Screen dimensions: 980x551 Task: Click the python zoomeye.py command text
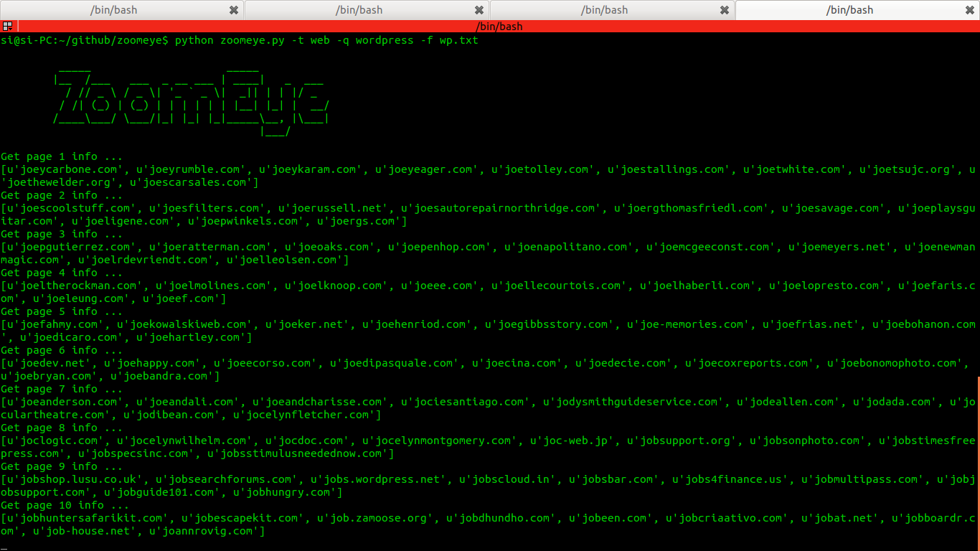click(x=326, y=40)
